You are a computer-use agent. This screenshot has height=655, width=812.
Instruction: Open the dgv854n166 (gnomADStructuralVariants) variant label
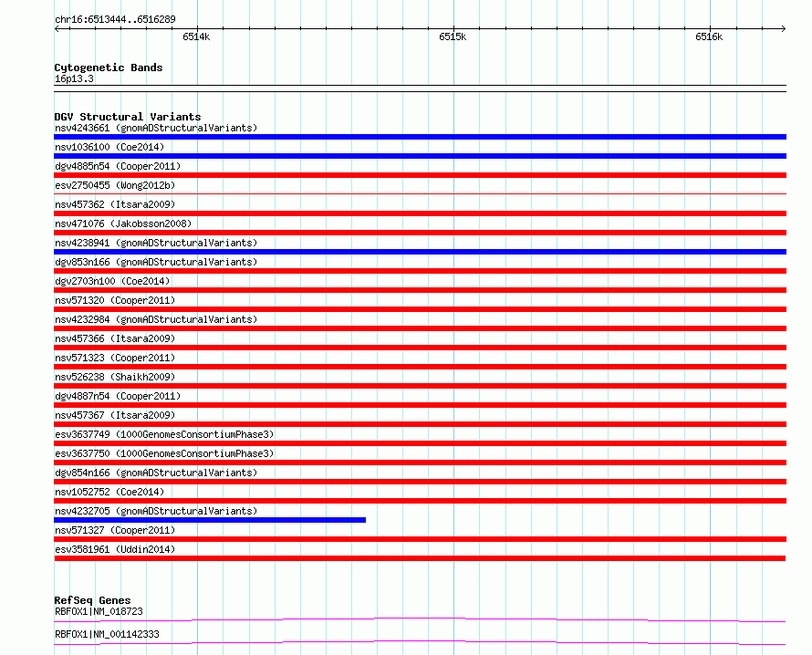coord(156,473)
